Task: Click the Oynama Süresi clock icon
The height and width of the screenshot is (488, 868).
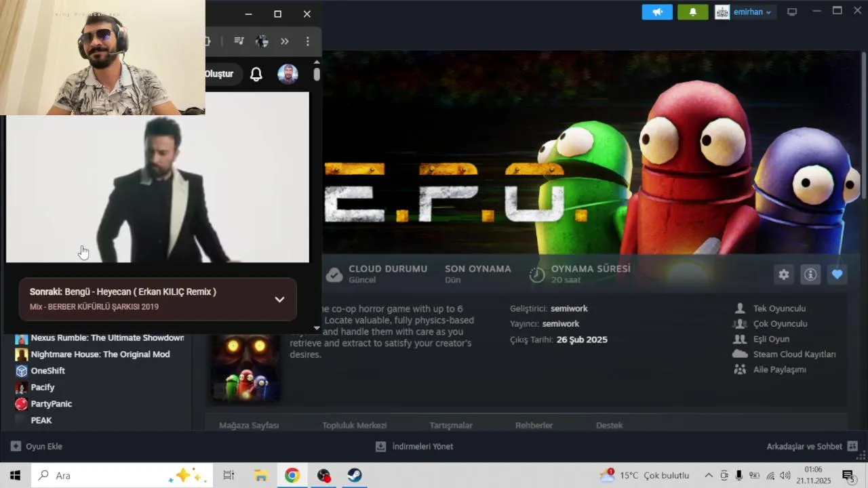Action: 536,274
